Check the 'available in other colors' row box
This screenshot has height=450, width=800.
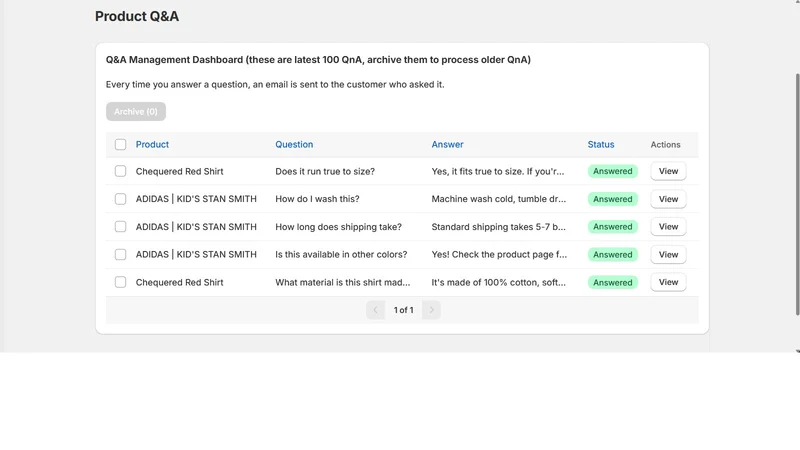click(120, 255)
